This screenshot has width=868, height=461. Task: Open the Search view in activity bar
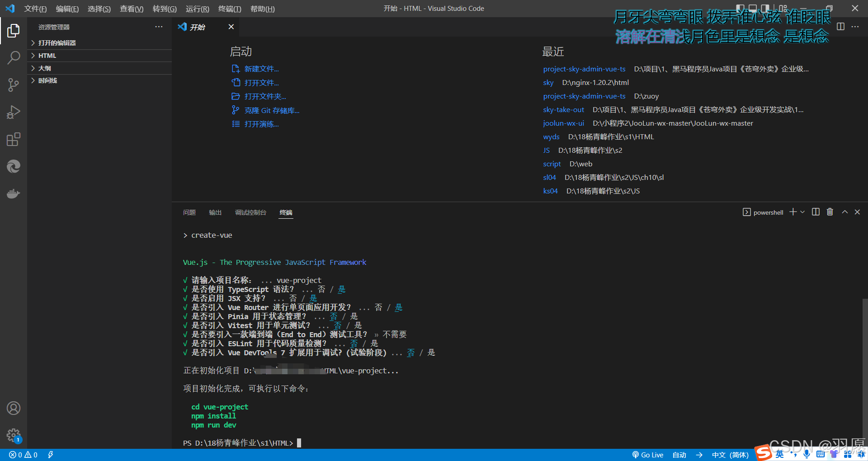14,58
